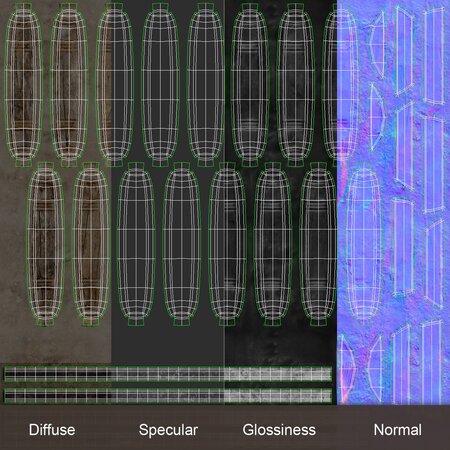
Task: Select the large rounded UV island on normal map
Action: point(364,244)
